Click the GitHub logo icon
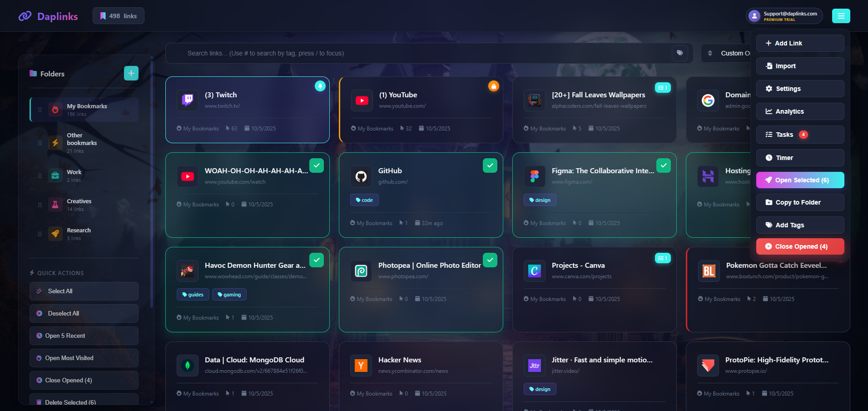The height and width of the screenshot is (411, 868). [361, 176]
